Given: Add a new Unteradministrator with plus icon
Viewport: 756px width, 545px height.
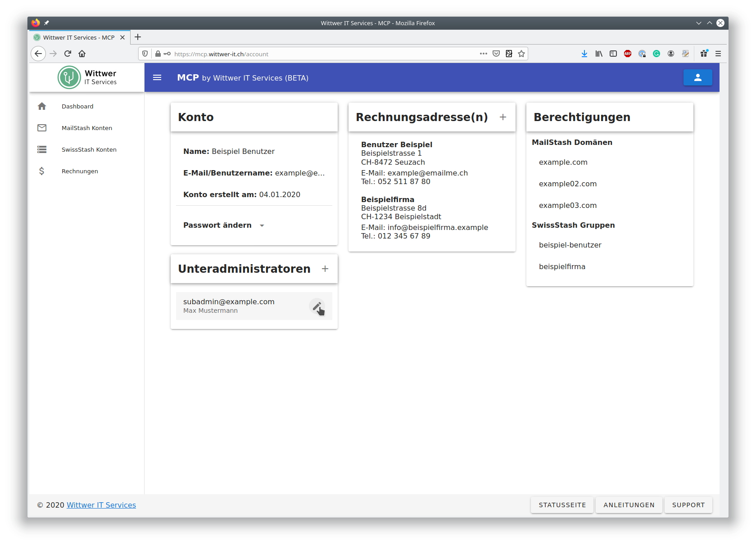Looking at the screenshot, I should pyautogui.click(x=325, y=269).
